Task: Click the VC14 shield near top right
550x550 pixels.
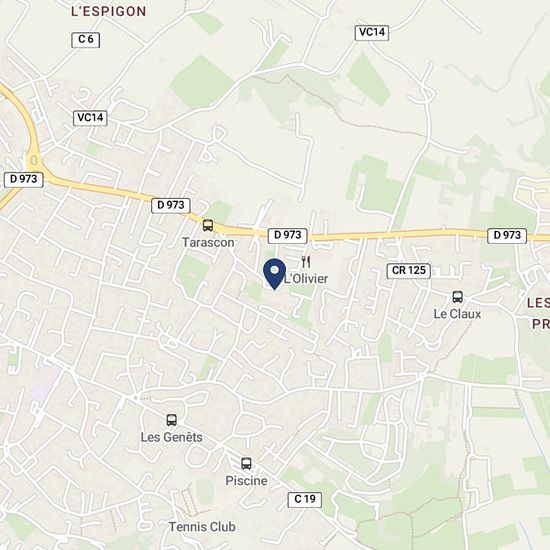Action: pyautogui.click(x=372, y=32)
